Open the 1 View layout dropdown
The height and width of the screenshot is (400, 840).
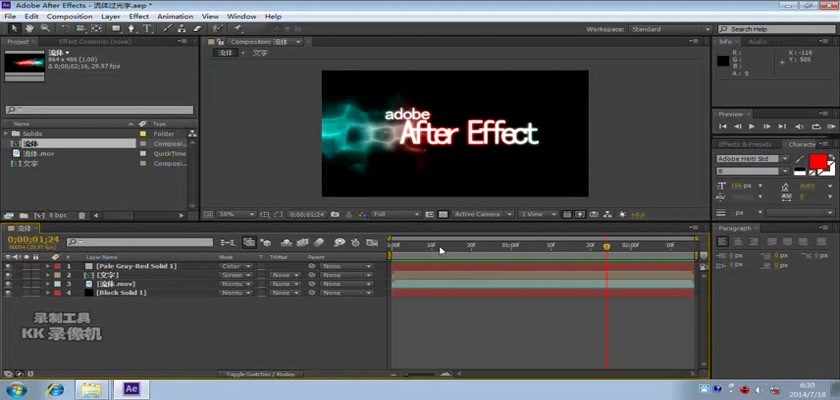point(537,214)
